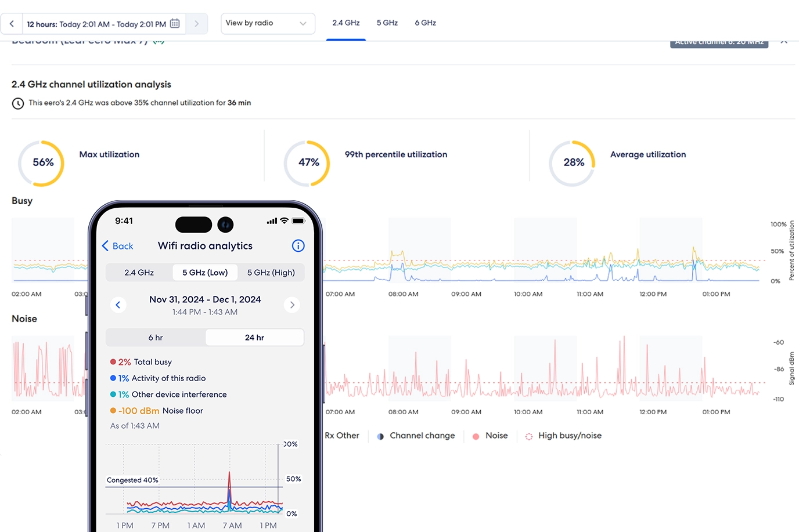Toggle the High busy/noise legend item
Screen dimensions: 799x532
pos(563,436)
